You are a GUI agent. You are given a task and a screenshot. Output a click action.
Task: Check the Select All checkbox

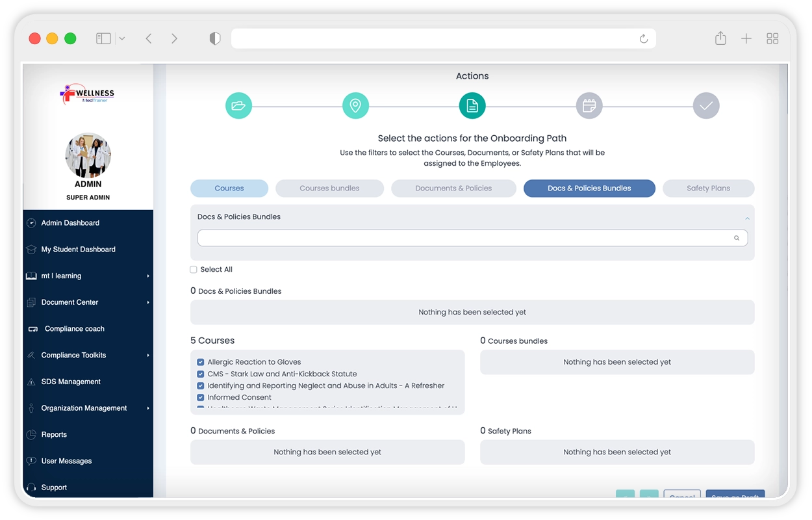click(194, 270)
